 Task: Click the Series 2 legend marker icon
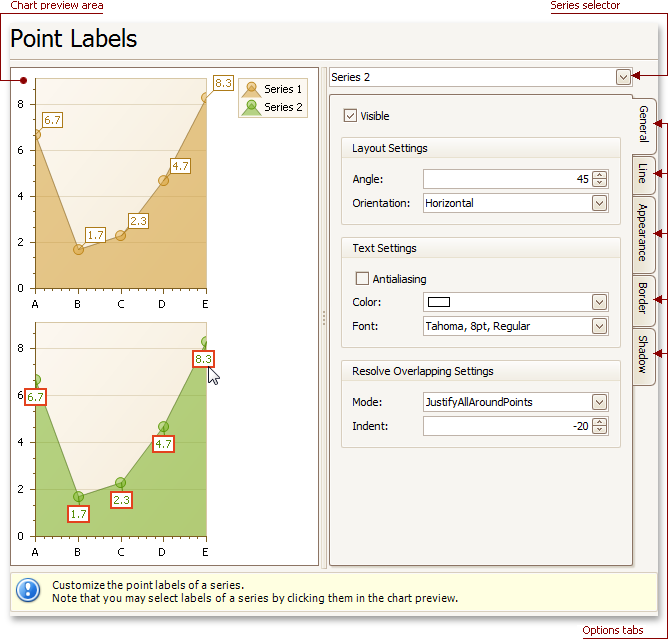251,107
